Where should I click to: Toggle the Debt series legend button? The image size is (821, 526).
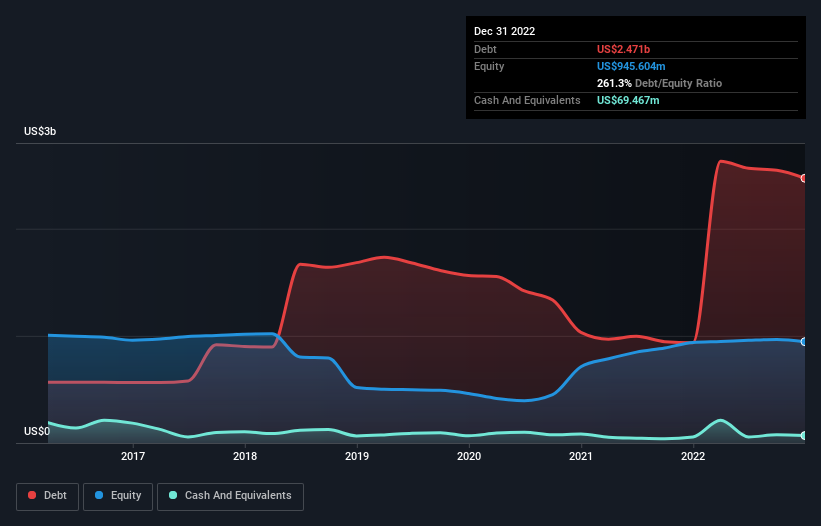(x=48, y=496)
